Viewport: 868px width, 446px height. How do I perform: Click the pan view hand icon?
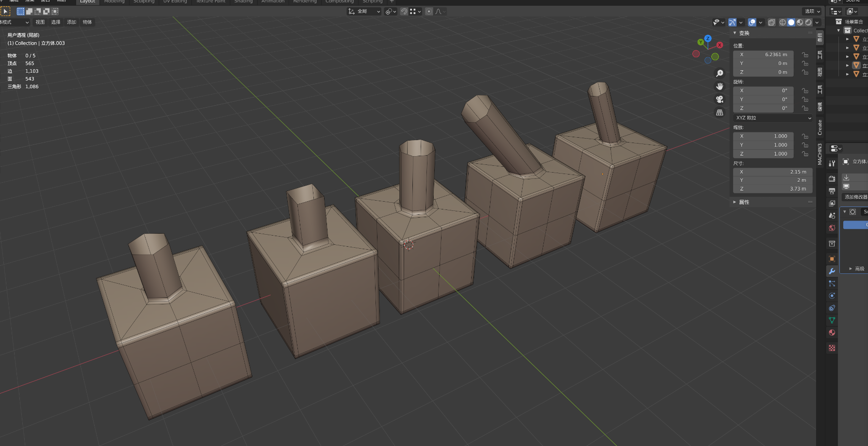pos(720,86)
